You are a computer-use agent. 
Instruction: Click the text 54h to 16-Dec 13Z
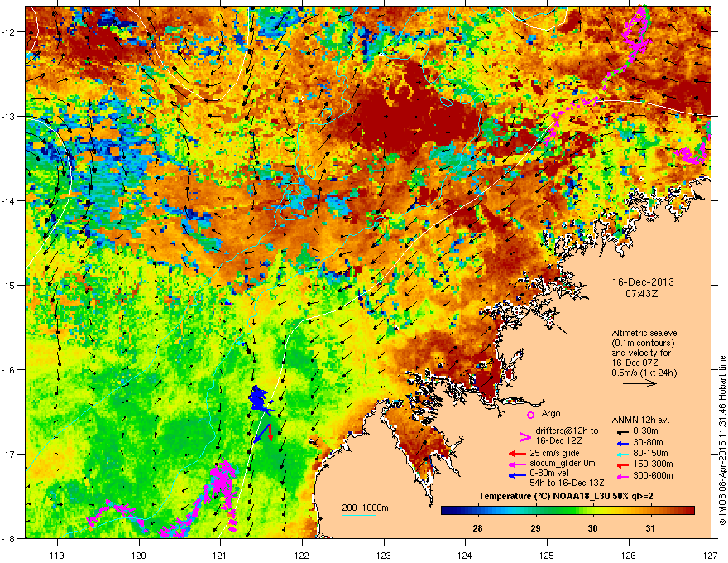tap(567, 483)
